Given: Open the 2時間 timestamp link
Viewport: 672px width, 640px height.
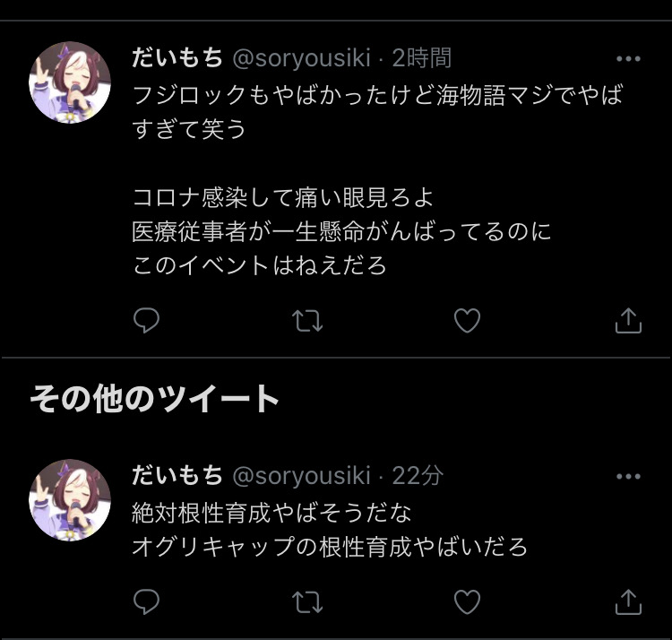Looking at the screenshot, I should [422, 58].
